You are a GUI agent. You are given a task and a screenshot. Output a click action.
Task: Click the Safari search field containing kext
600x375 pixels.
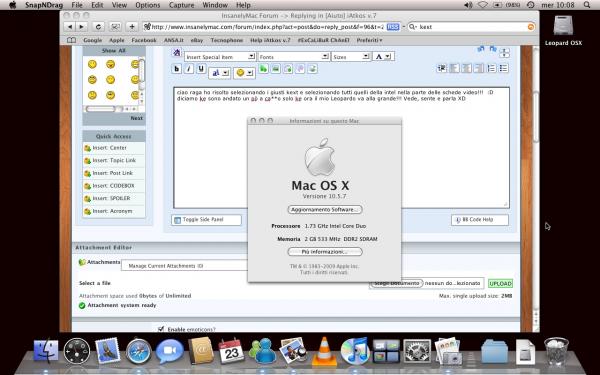471,27
